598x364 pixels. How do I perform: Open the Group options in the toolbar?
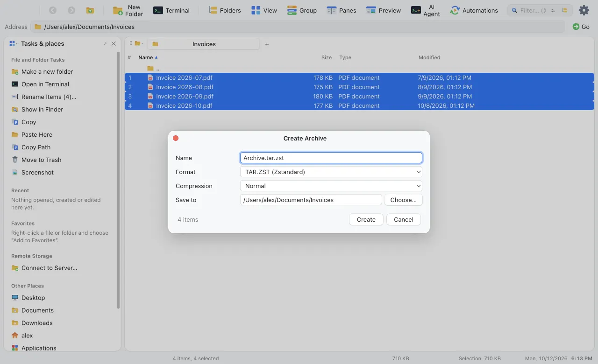302,10
